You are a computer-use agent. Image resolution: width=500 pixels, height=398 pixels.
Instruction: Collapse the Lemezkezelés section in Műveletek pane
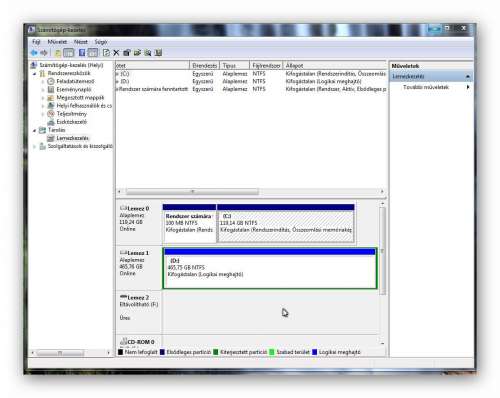(x=468, y=77)
